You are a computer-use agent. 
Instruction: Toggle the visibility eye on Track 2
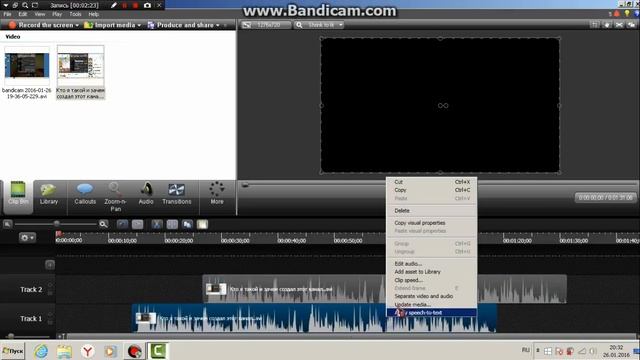[50, 285]
